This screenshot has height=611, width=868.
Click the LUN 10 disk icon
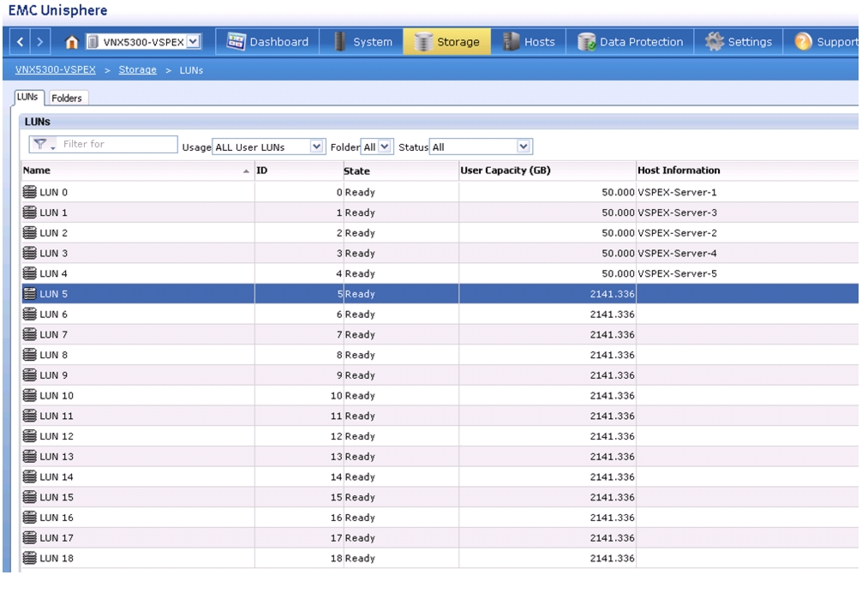(x=30, y=396)
